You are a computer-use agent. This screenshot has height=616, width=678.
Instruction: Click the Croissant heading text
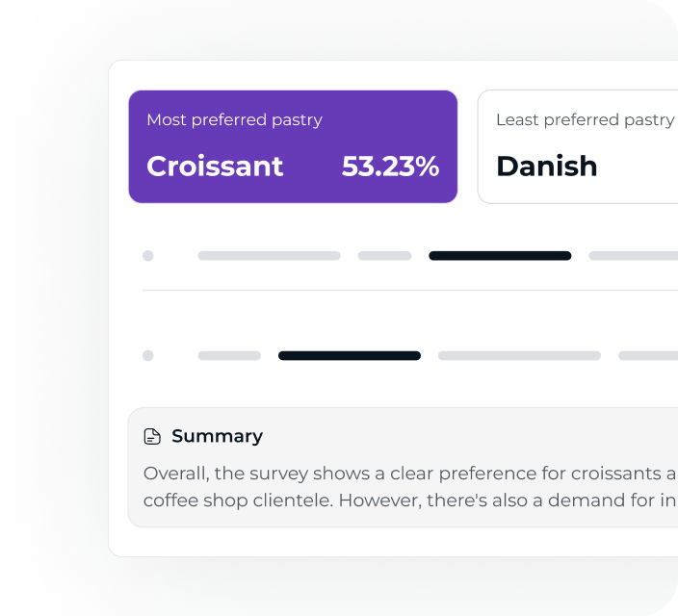click(x=215, y=167)
